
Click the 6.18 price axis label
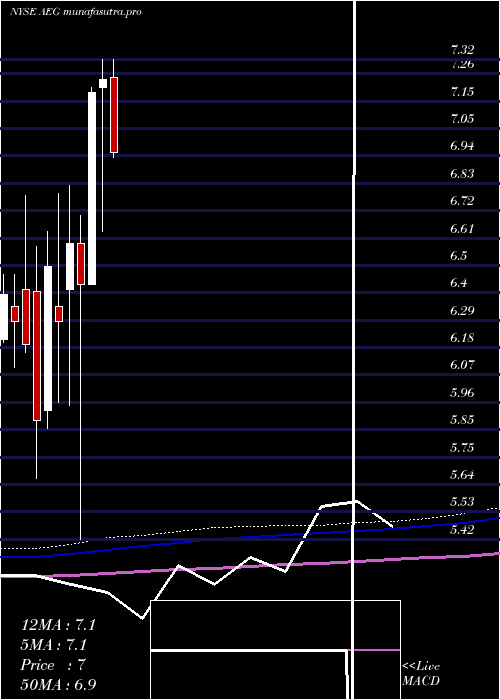[462, 338]
